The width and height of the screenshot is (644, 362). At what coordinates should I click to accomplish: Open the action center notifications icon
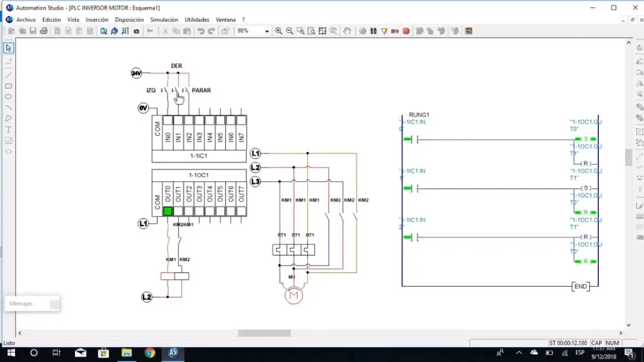click(630, 353)
